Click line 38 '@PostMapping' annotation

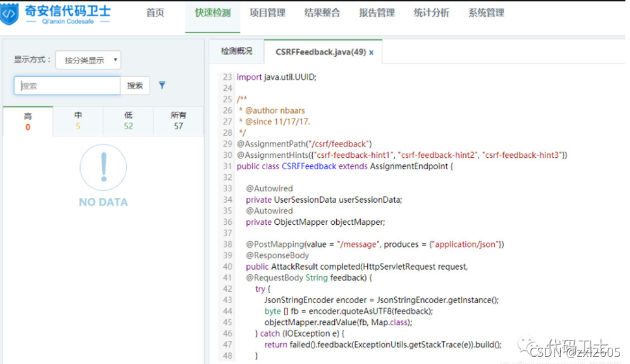[x=375, y=244]
